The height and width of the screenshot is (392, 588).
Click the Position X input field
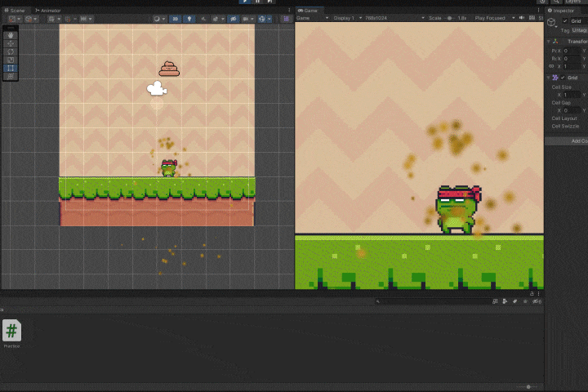[572, 51]
